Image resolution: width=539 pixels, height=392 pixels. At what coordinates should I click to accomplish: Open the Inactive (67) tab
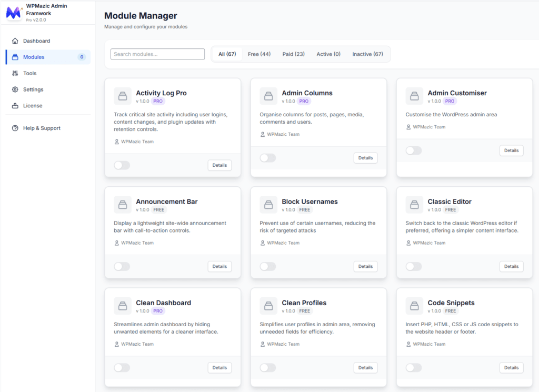[367, 54]
